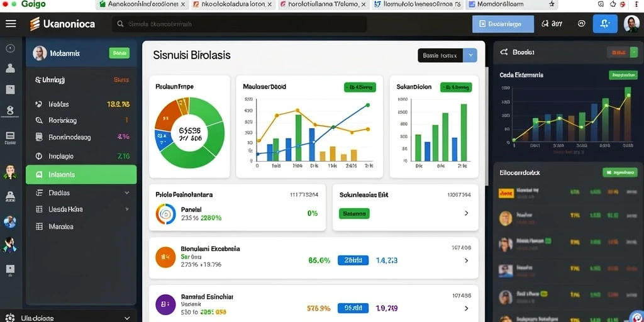This screenshot has width=644, height=322.
Task: Select the person icon in left rail
Action: tap(10, 68)
